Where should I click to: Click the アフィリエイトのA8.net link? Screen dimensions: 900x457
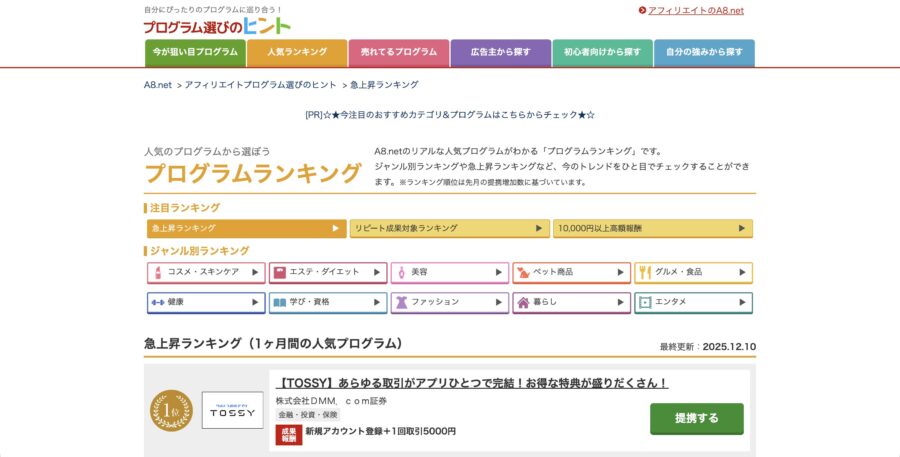(696, 10)
